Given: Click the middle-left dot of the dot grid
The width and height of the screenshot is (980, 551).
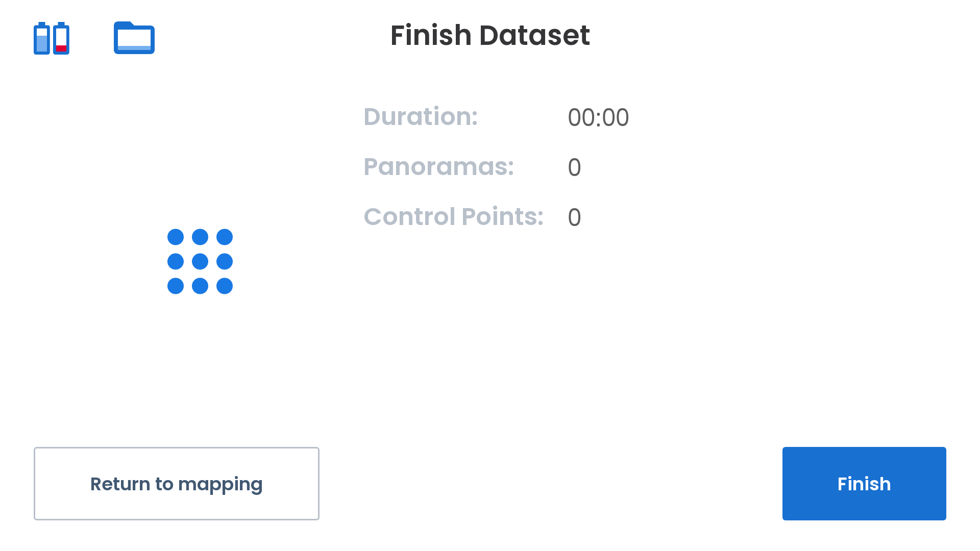Looking at the screenshot, I should point(176,262).
